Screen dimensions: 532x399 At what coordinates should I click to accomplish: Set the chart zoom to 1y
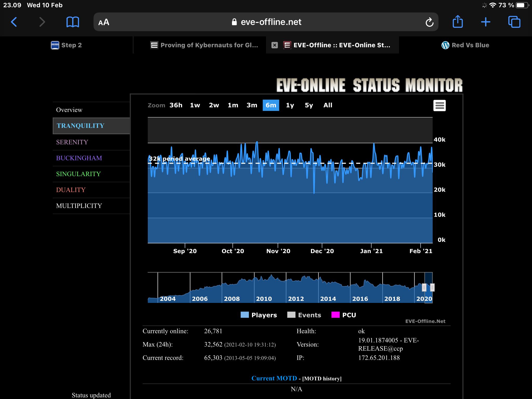(x=290, y=105)
